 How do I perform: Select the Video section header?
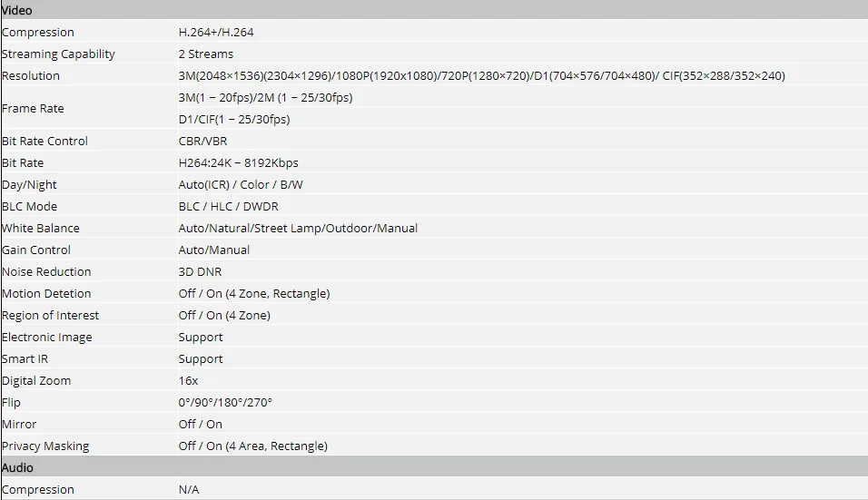(x=434, y=10)
